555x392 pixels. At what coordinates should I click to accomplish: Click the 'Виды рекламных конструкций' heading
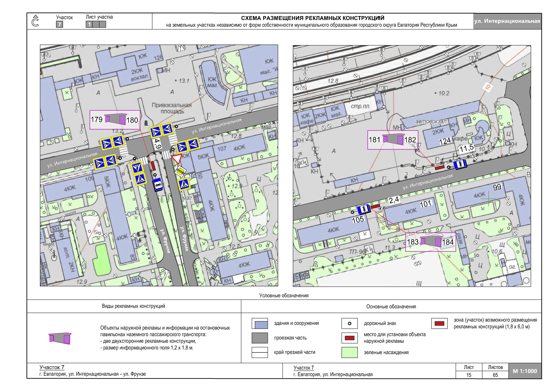coord(133,306)
